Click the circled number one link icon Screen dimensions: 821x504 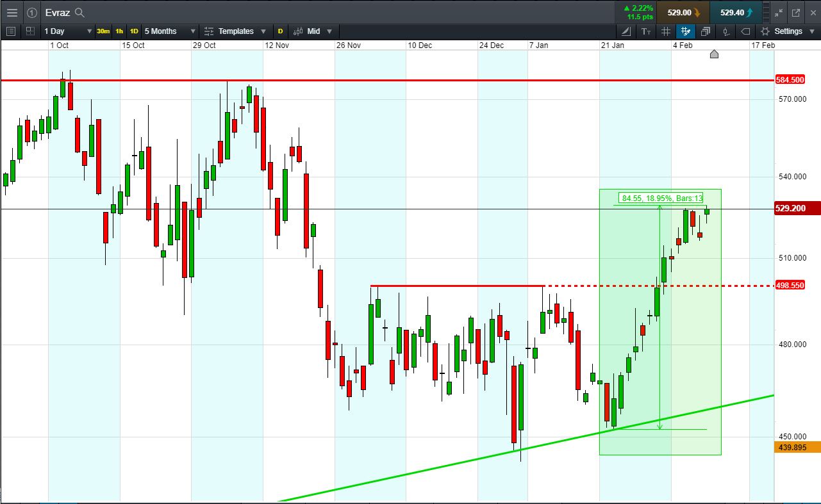(x=32, y=12)
